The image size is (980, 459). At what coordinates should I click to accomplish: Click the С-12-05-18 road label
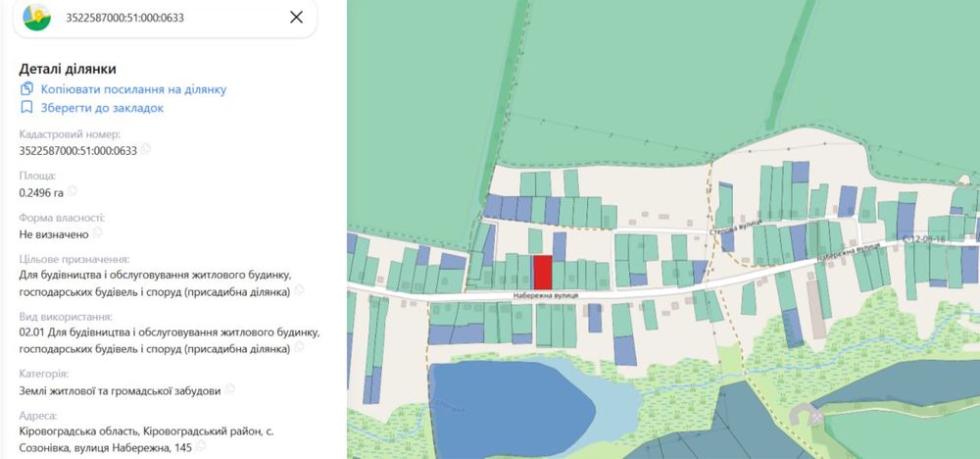coord(925,240)
